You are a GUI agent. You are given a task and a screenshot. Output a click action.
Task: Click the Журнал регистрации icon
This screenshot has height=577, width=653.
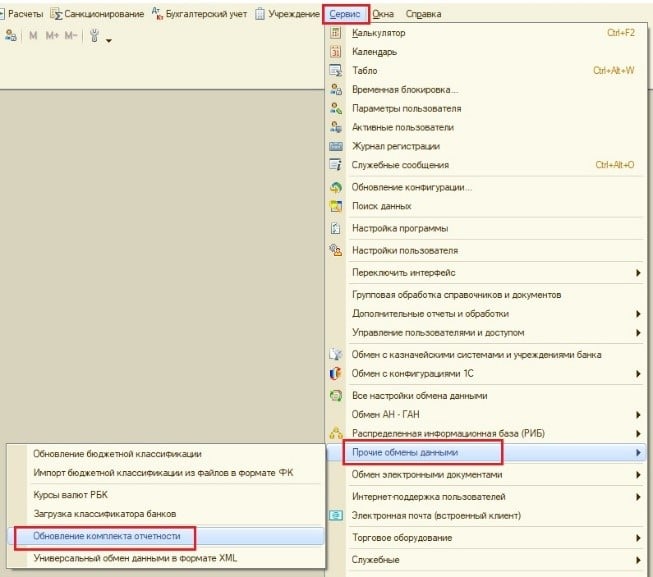click(x=336, y=146)
